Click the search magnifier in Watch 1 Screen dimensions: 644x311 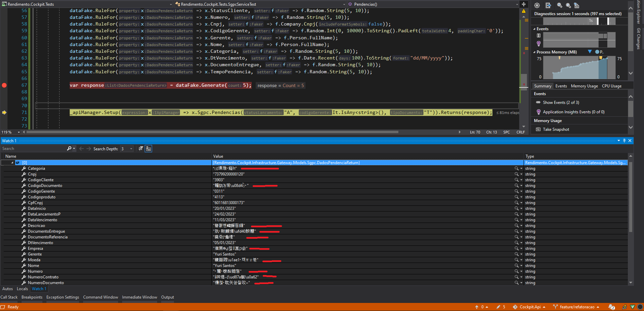(69, 149)
